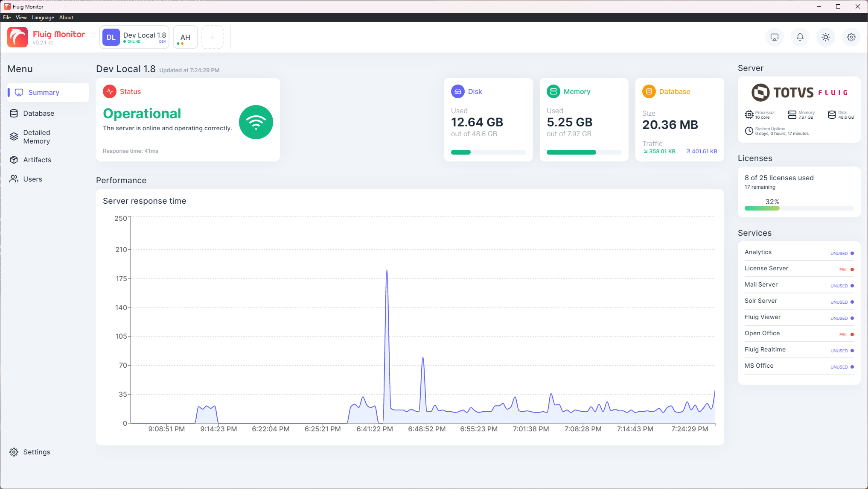Image resolution: width=868 pixels, height=489 pixels.
Task: Click the green Memory icon
Action: click(x=553, y=91)
